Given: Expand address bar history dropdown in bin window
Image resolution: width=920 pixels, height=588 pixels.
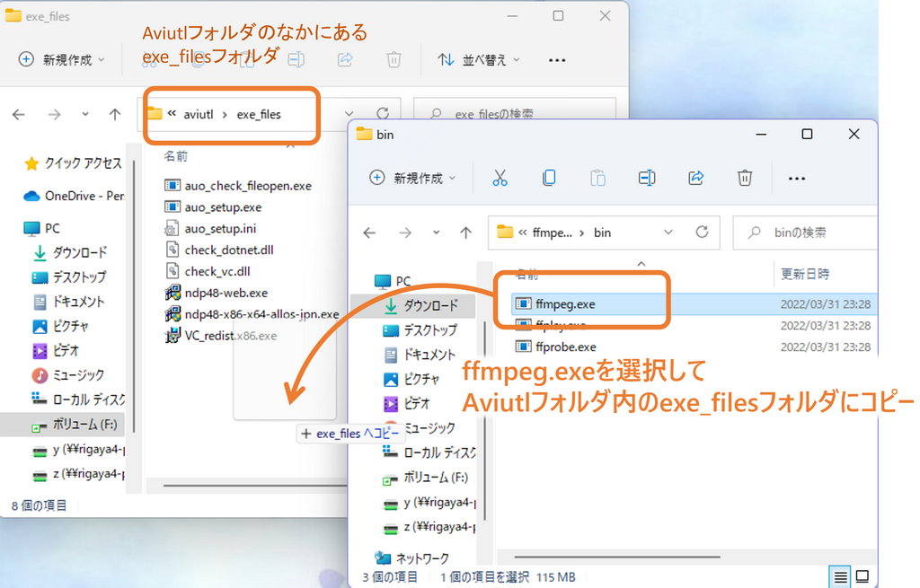Looking at the screenshot, I should pos(668,233).
